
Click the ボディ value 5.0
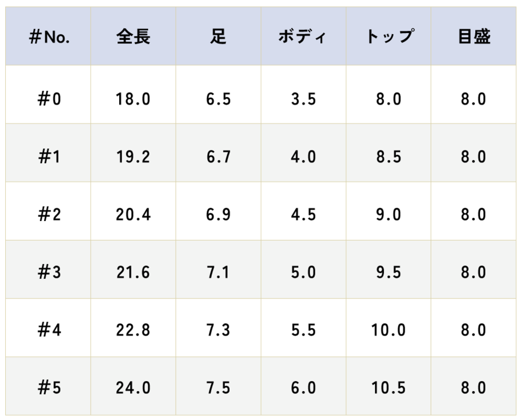tap(303, 272)
